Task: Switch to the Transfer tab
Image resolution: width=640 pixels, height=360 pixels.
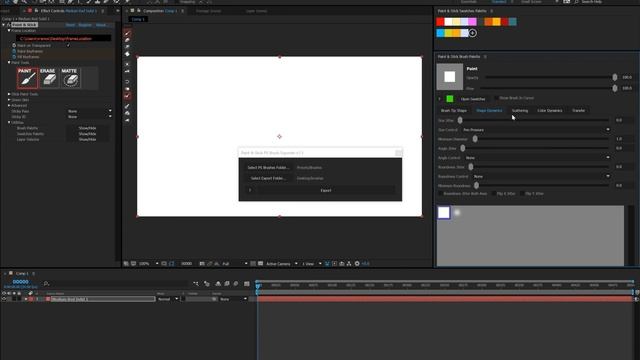Action: click(578, 111)
